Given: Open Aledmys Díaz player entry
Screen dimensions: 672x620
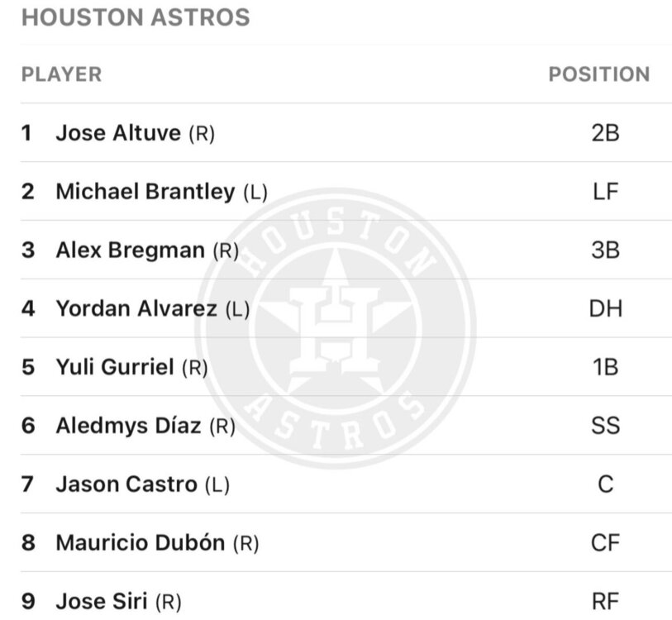Looking at the screenshot, I should point(128,426).
